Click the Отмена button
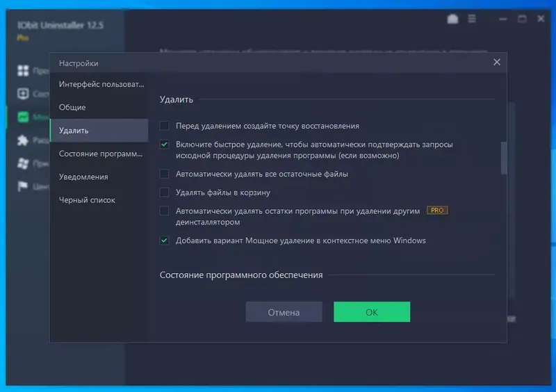Viewport: 556px width, 392px height. point(284,312)
